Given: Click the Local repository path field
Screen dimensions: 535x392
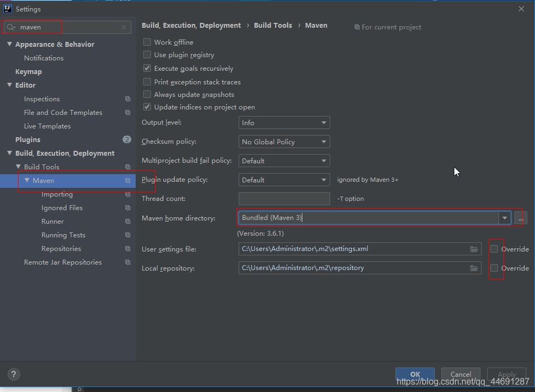Looking at the screenshot, I should tap(360, 268).
